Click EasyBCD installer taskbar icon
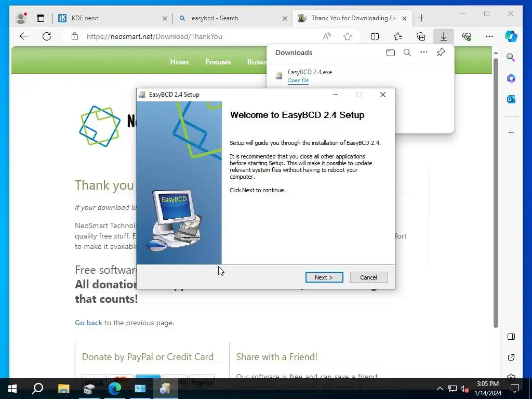 click(166, 389)
